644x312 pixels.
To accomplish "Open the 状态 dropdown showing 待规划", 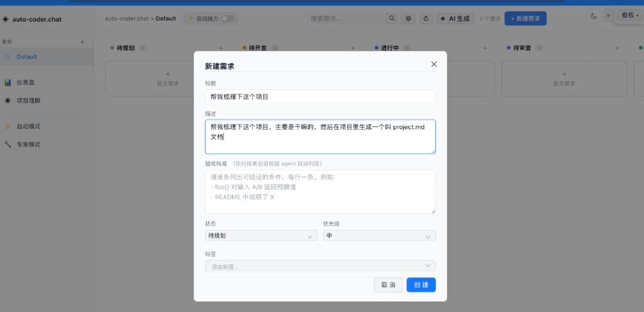I will tap(261, 236).
